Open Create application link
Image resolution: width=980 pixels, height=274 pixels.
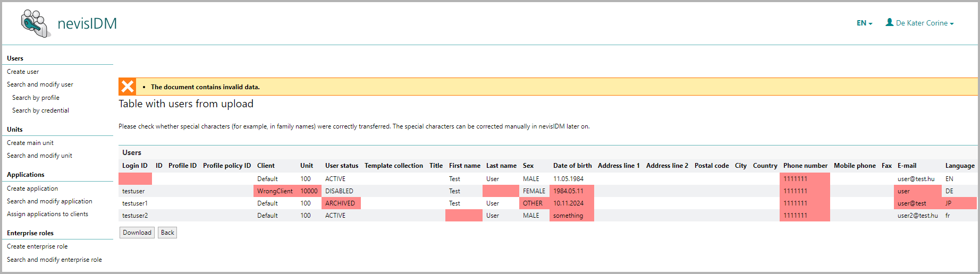(x=32, y=189)
